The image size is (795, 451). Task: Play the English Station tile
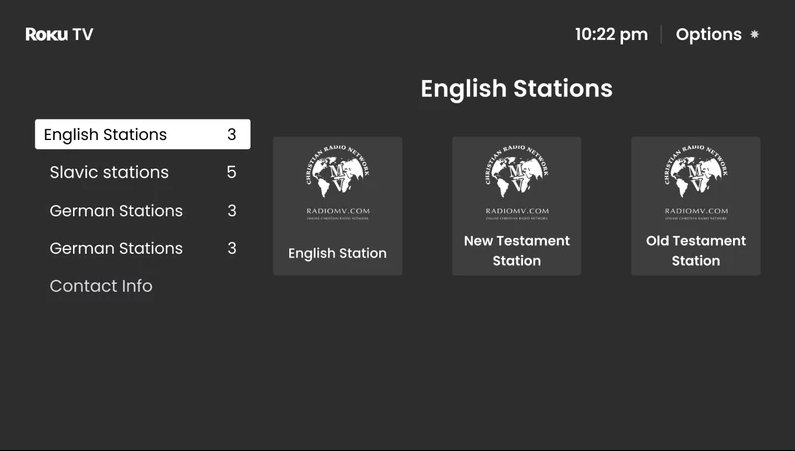point(338,206)
